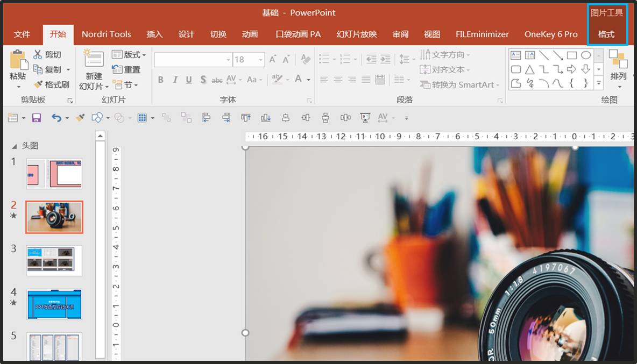Click the 重置 reset slide button
Image resolution: width=637 pixels, height=364 pixels.
coord(126,69)
